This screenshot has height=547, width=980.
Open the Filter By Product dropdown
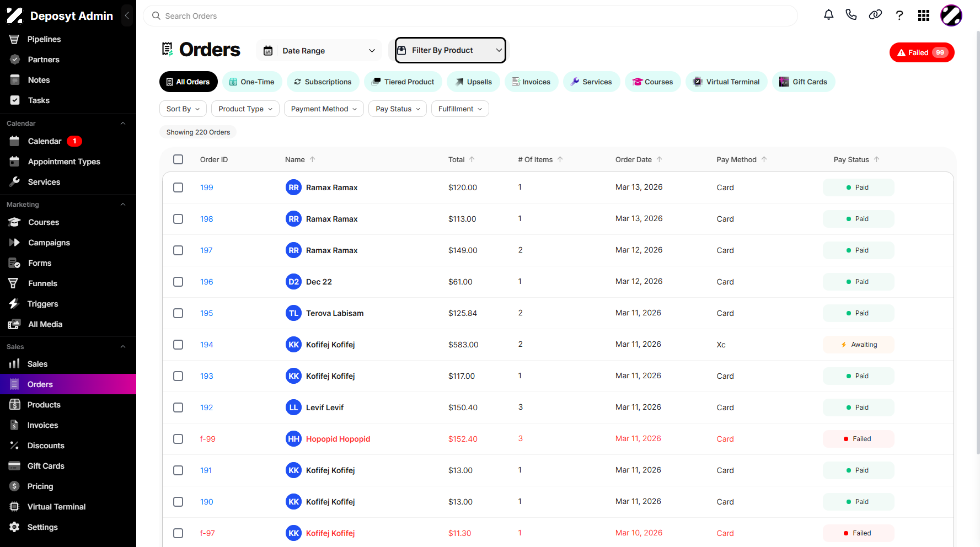coord(451,50)
